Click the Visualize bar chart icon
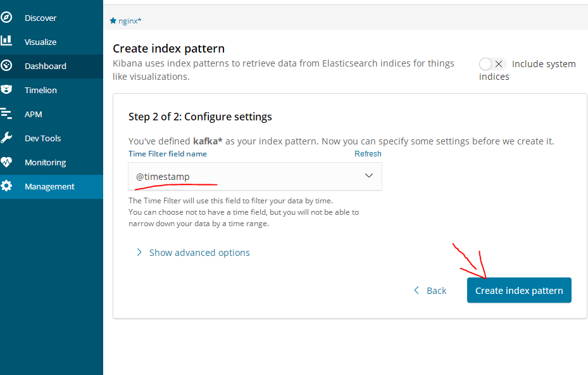 pyautogui.click(x=6, y=41)
